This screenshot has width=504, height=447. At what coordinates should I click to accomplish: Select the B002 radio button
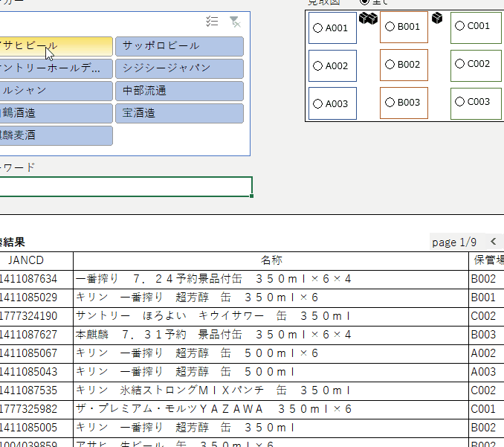[390, 64]
